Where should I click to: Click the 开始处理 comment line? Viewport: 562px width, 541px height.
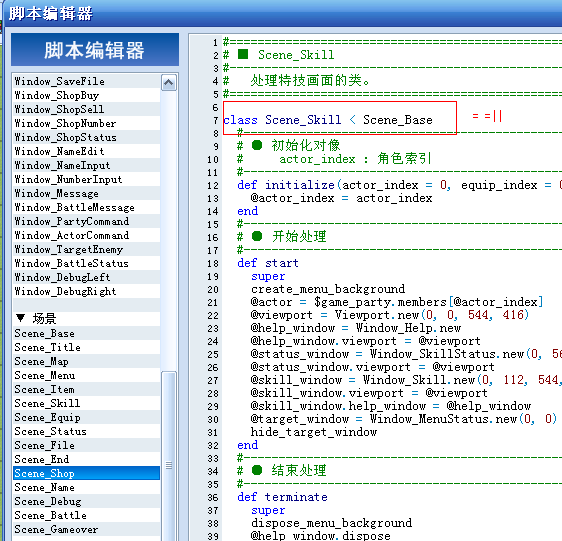coord(282,236)
